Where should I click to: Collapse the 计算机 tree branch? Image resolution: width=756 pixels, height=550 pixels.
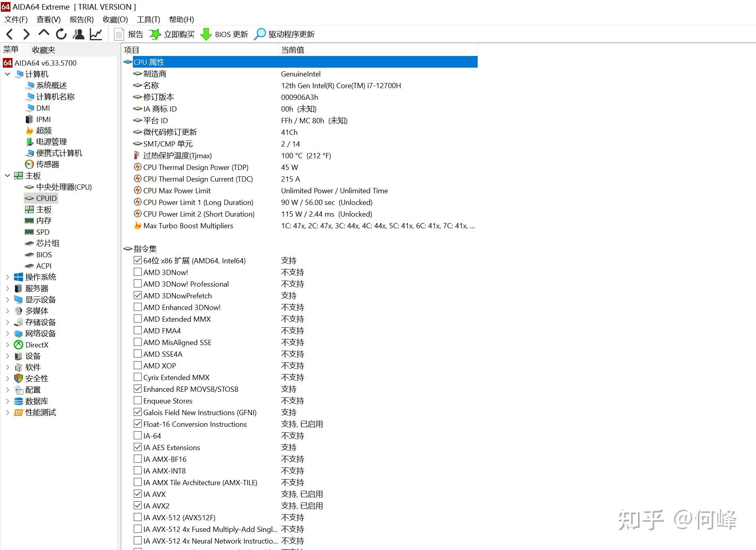click(x=7, y=74)
